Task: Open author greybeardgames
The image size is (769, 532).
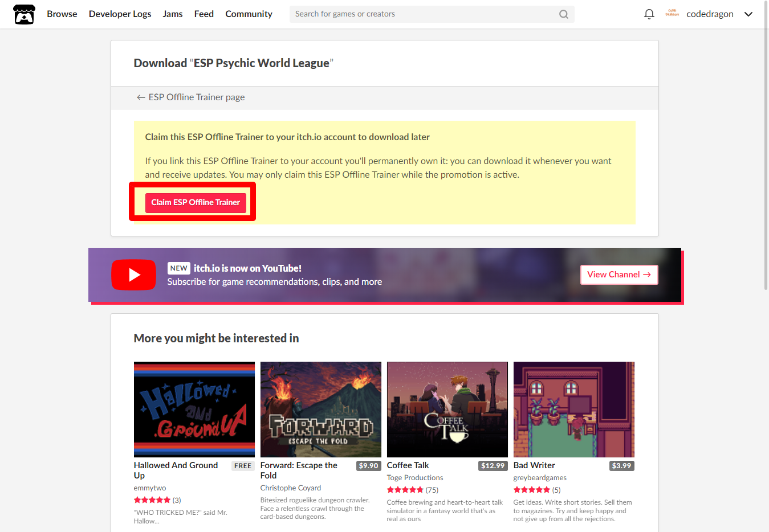Action: 540,478
